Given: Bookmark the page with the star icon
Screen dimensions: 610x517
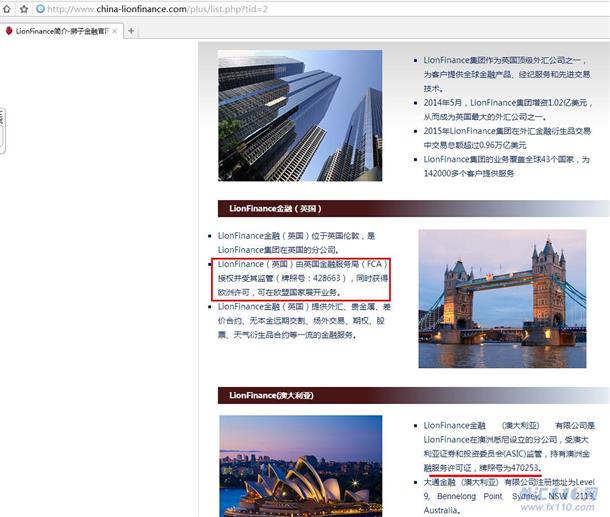Looking at the screenshot, I should click(24, 9).
